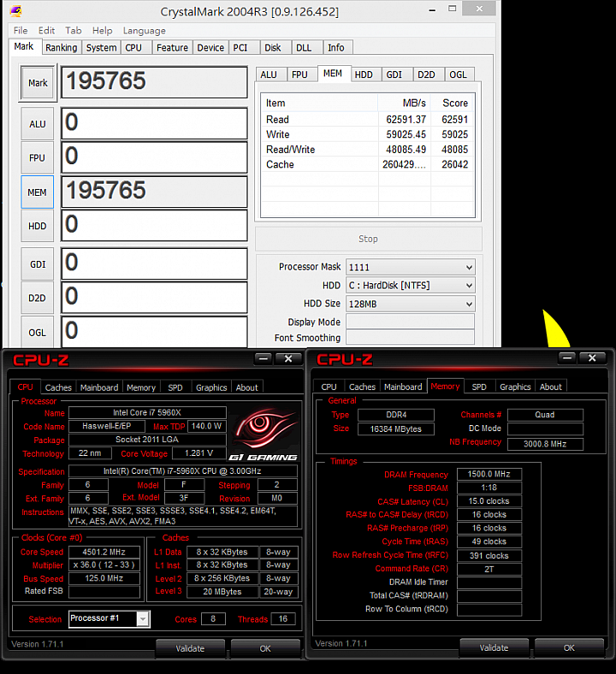Open Graphics tab in left CPU-Z window
616x674 pixels.
211,387
